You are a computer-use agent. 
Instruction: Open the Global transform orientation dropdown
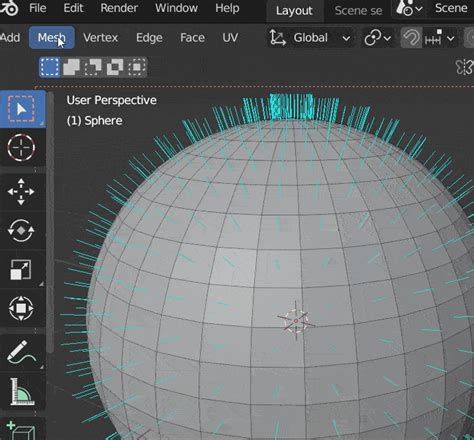(x=310, y=38)
